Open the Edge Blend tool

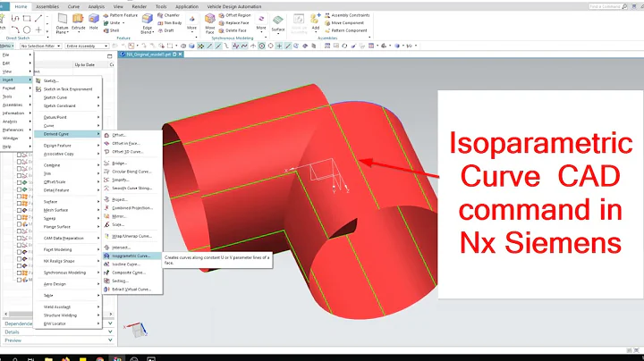pos(147,23)
